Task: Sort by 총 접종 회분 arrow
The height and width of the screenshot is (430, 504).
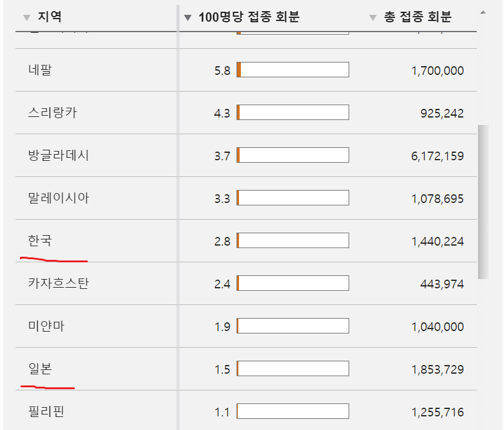Action: pyautogui.click(x=373, y=18)
